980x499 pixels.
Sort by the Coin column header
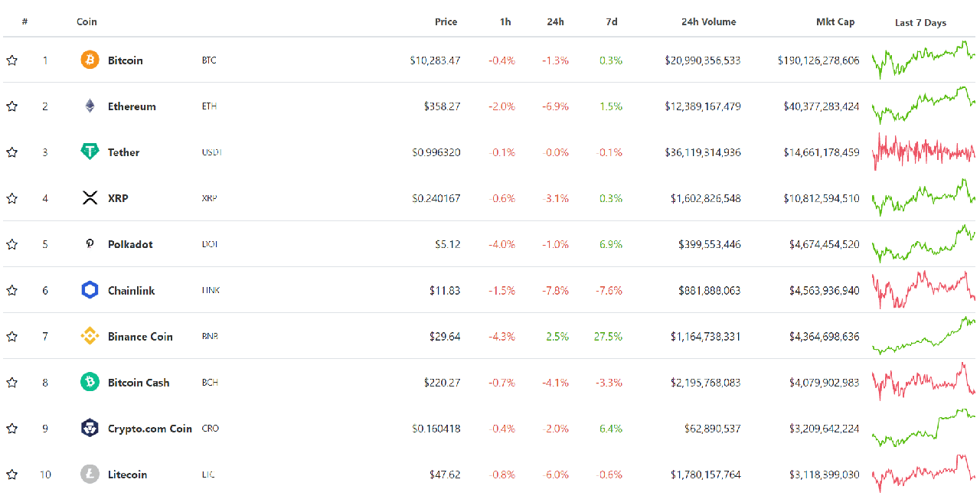pyautogui.click(x=87, y=21)
